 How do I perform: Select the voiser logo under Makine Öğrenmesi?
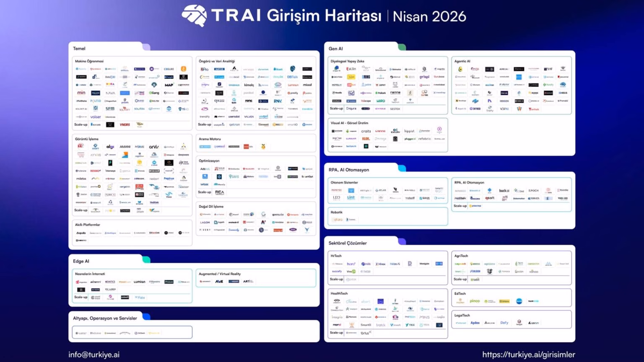click(x=96, y=117)
